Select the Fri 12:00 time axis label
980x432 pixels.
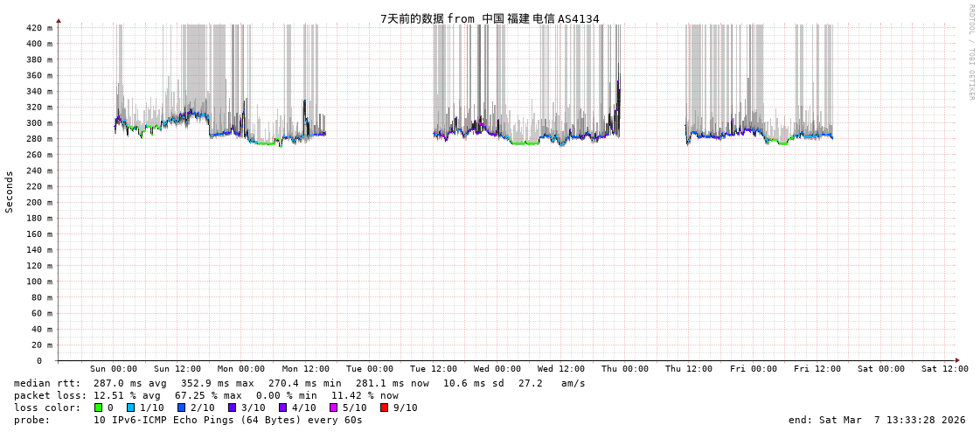817,369
